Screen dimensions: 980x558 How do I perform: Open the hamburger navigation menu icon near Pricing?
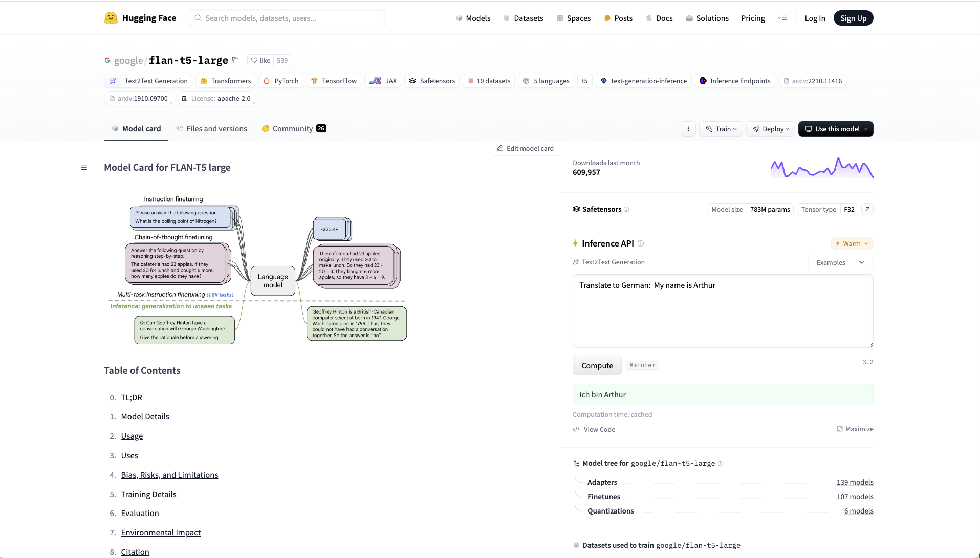[x=782, y=18]
